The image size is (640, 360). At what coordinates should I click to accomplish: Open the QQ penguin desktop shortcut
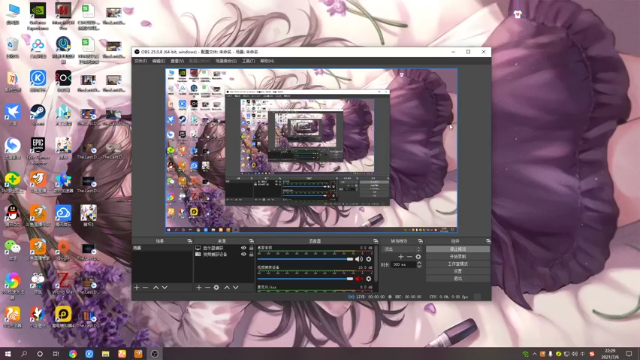point(13,216)
